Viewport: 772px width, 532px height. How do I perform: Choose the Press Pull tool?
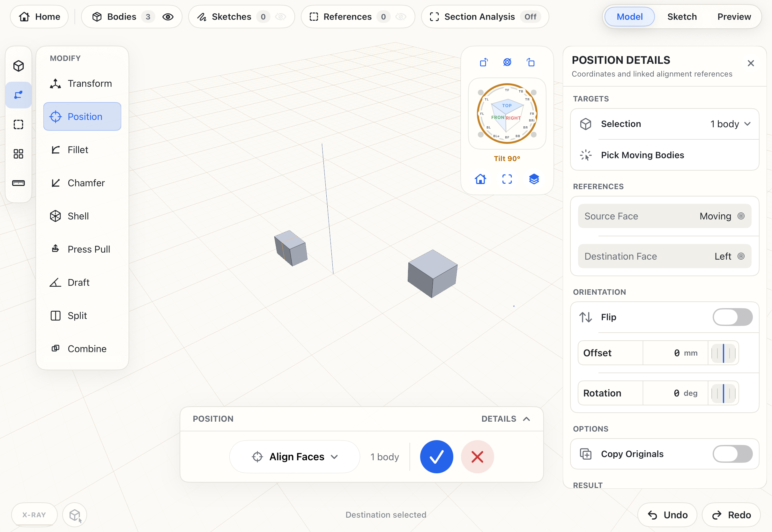click(82, 249)
